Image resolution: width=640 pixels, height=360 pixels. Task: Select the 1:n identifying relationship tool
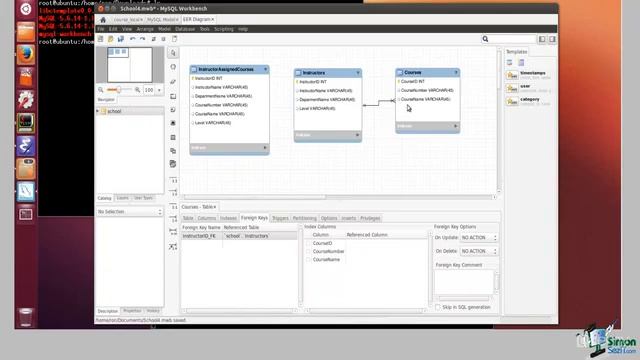click(173, 219)
